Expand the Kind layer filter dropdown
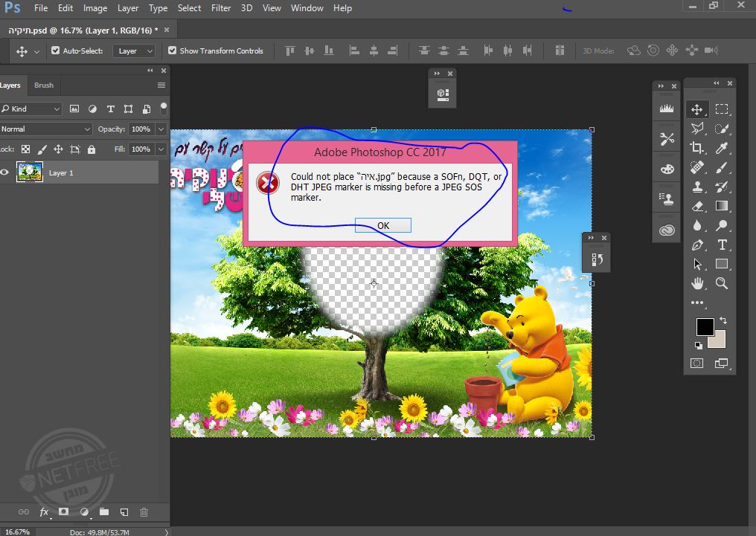The height and width of the screenshot is (536, 756). coord(31,109)
